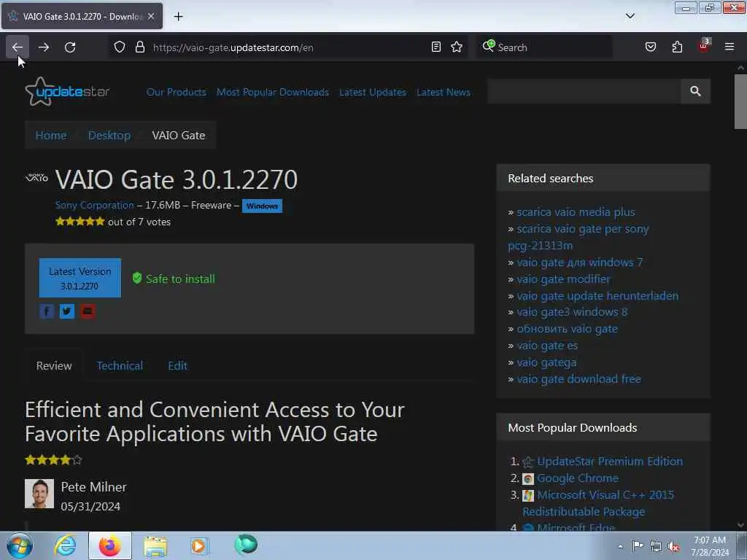747x560 pixels.
Task: Open scarica vaio media plus search
Action: coord(576,212)
